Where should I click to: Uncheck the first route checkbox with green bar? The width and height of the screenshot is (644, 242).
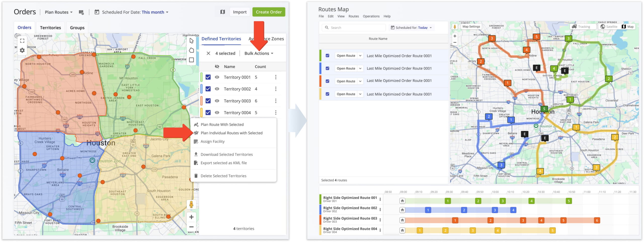click(327, 55)
